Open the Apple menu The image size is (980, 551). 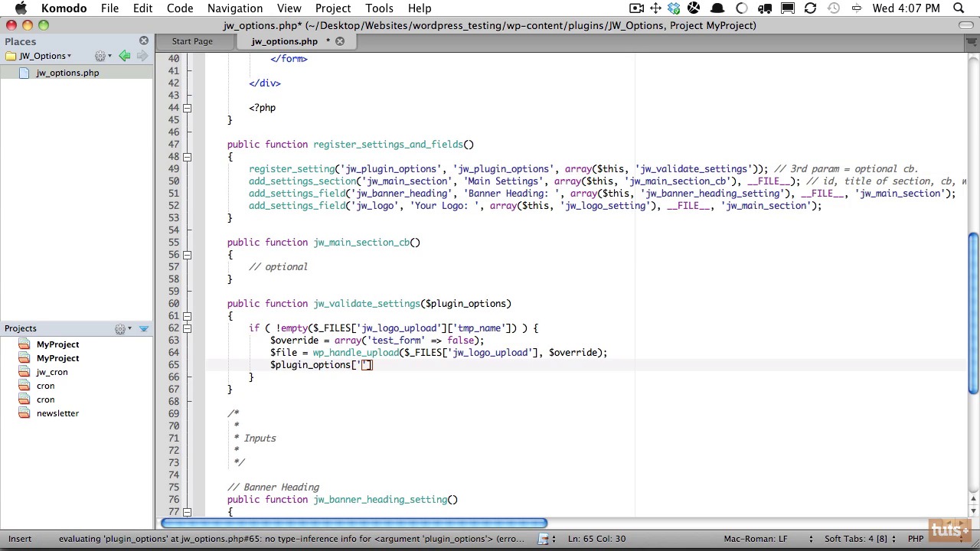(21, 8)
